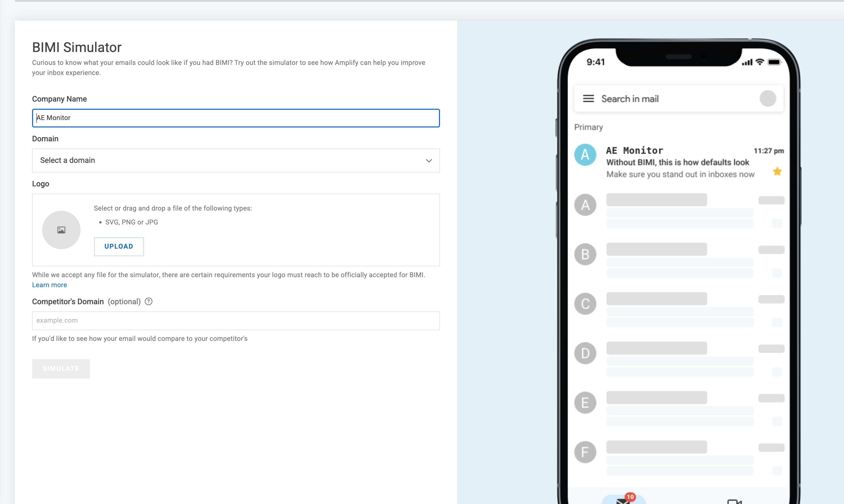Click the gray profile circle in search bar
The width and height of the screenshot is (844, 504).
[x=768, y=98]
